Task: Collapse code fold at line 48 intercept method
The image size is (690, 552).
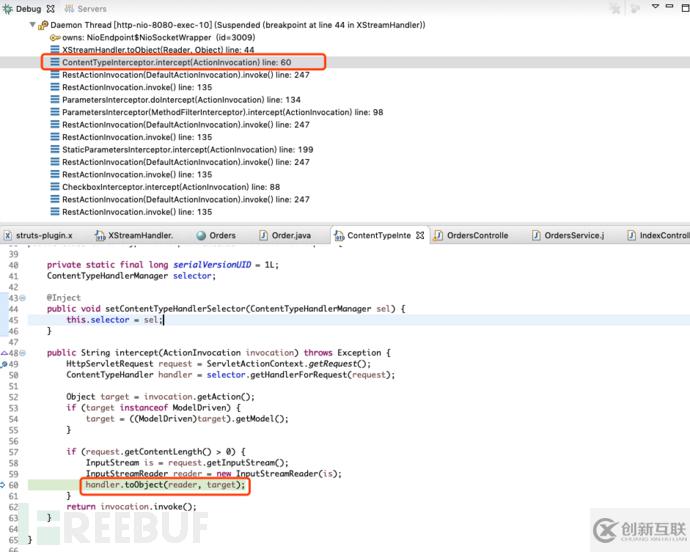Action: 22,353
